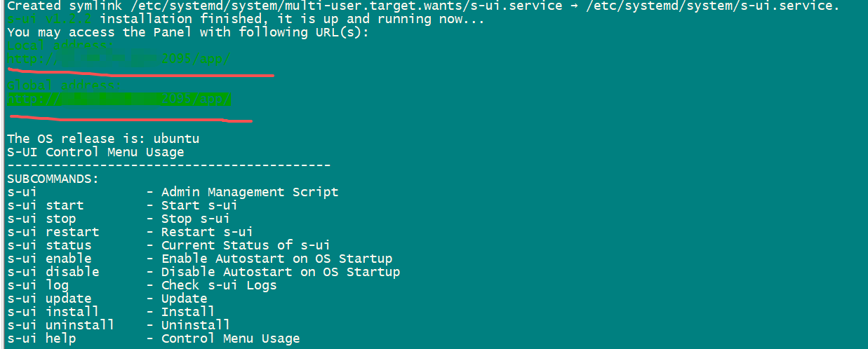868x349 pixels.
Task: Click the 's-ui start' subcommand
Action: [x=45, y=205]
